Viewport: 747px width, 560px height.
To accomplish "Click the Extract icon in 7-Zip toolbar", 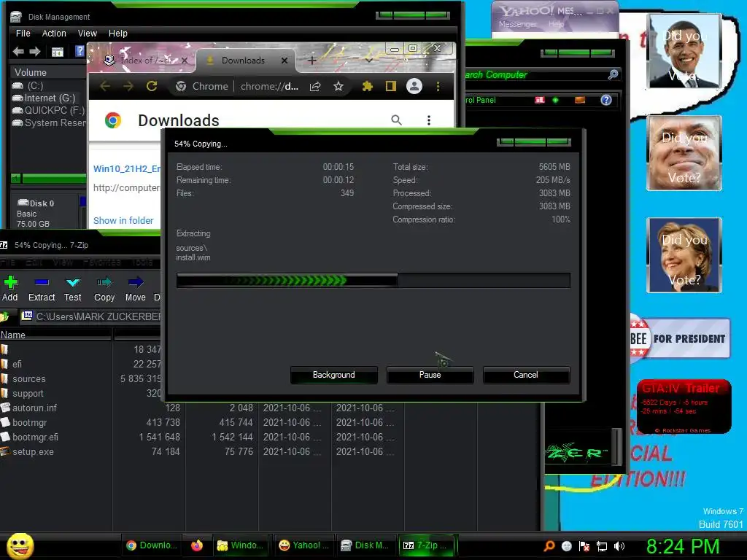I will 42,289.
